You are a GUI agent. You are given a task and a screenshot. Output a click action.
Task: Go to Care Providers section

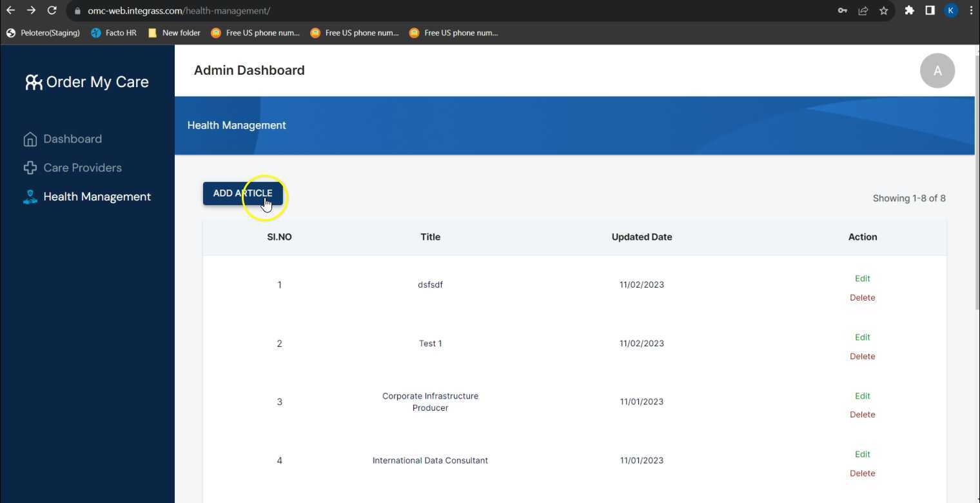tap(83, 168)
